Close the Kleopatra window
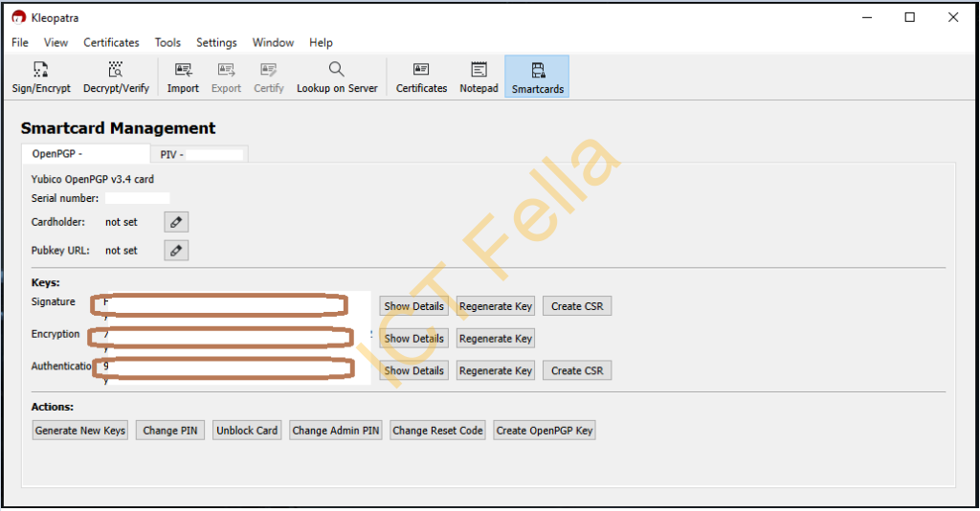The height and width of the screenshot is (511, 980). [x=953, y=17]
